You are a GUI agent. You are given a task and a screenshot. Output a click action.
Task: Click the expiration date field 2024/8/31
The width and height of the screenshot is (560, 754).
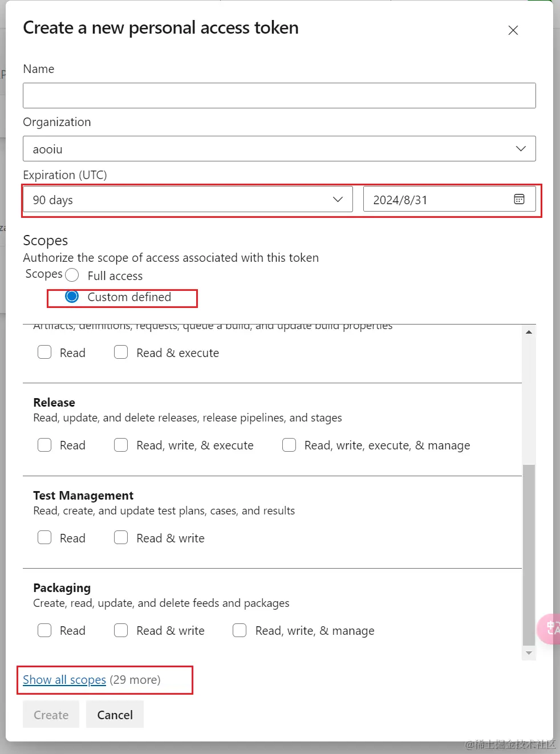(436, 200)
